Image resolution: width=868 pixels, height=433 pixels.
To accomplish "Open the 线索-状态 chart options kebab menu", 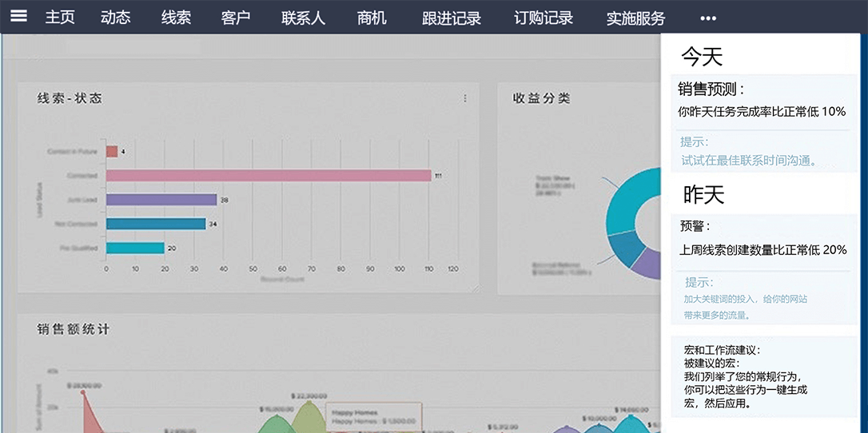I will pos(465,98).
